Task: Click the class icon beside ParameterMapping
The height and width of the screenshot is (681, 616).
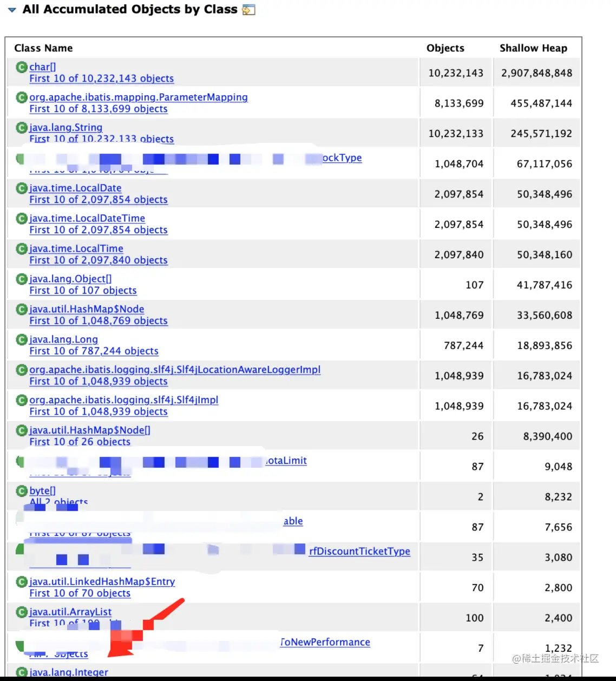Action: click(22, 97)
